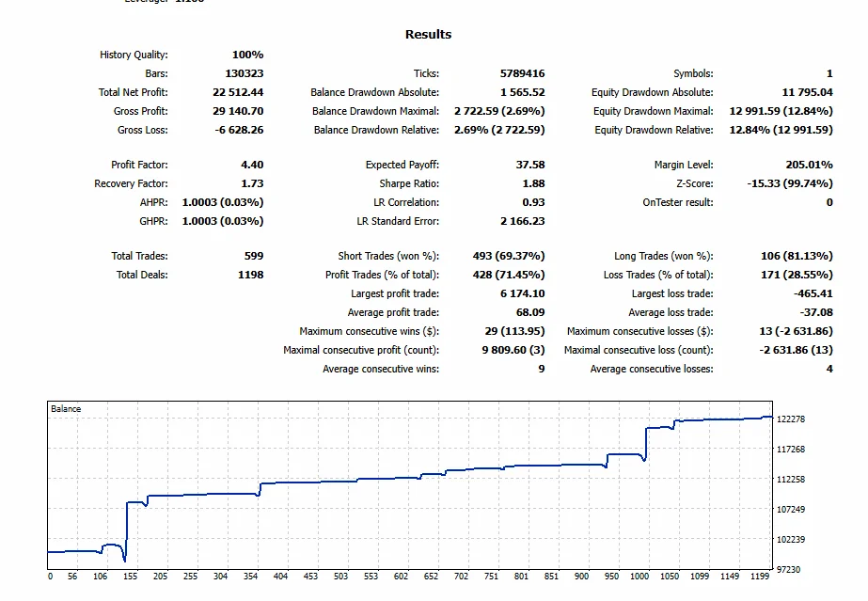
Task: Select the Total Net Profit value 22 512.44
Action: [x=238, y=92]
